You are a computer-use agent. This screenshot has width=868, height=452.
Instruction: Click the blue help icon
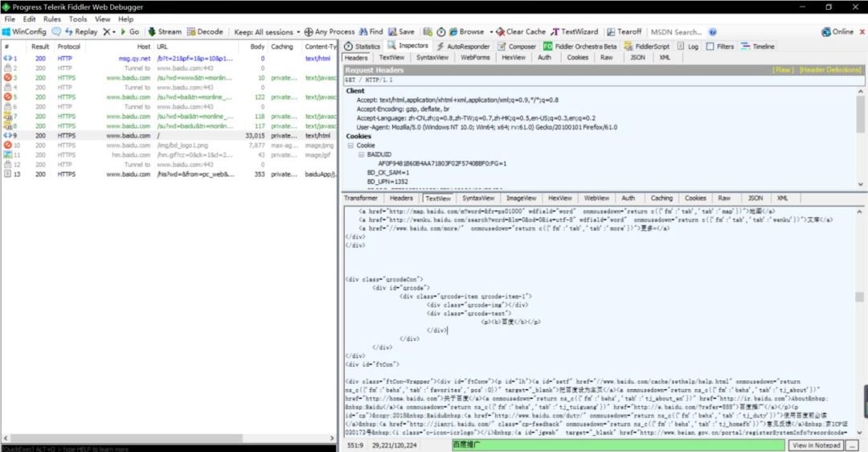[x=712, y=32]
